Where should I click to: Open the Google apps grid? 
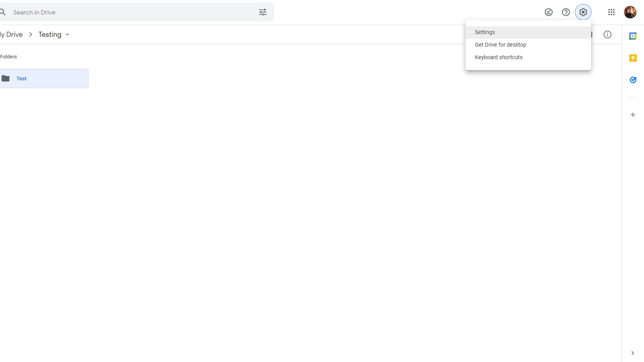click(611, 12)
